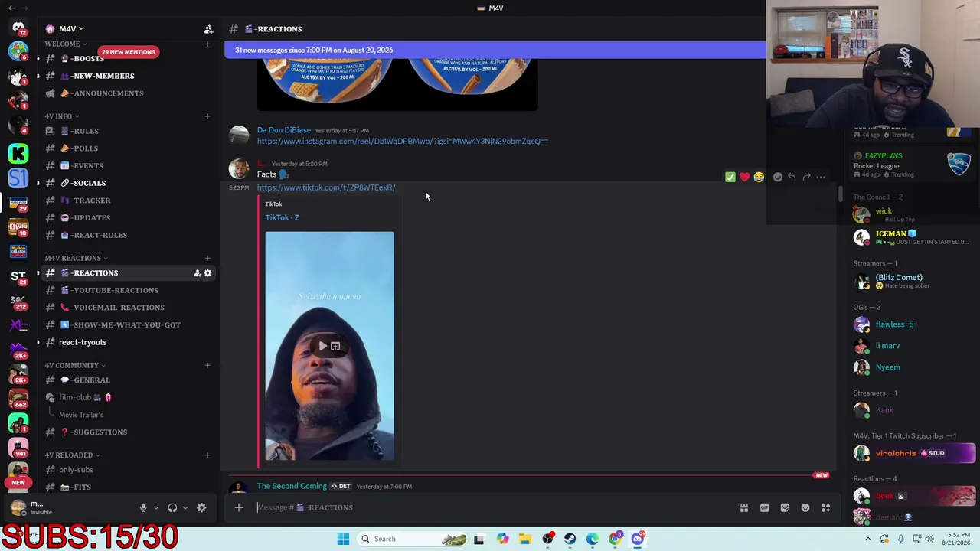
Task: Open microphone input options arrow
Action: [x=156, y=507]
